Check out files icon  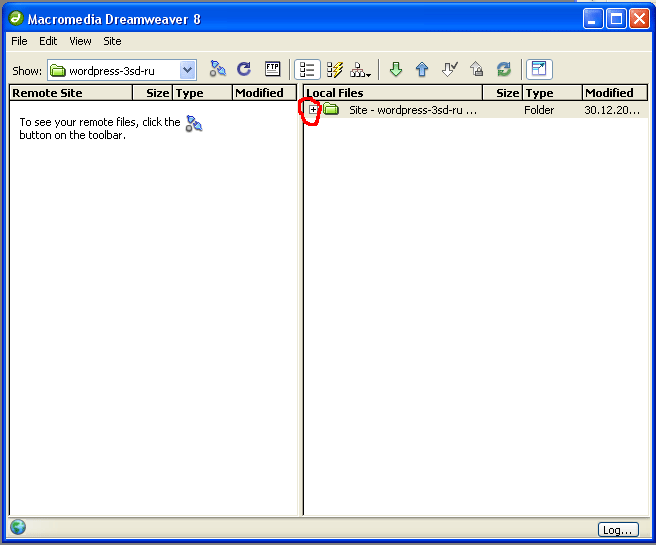[449, 69]
